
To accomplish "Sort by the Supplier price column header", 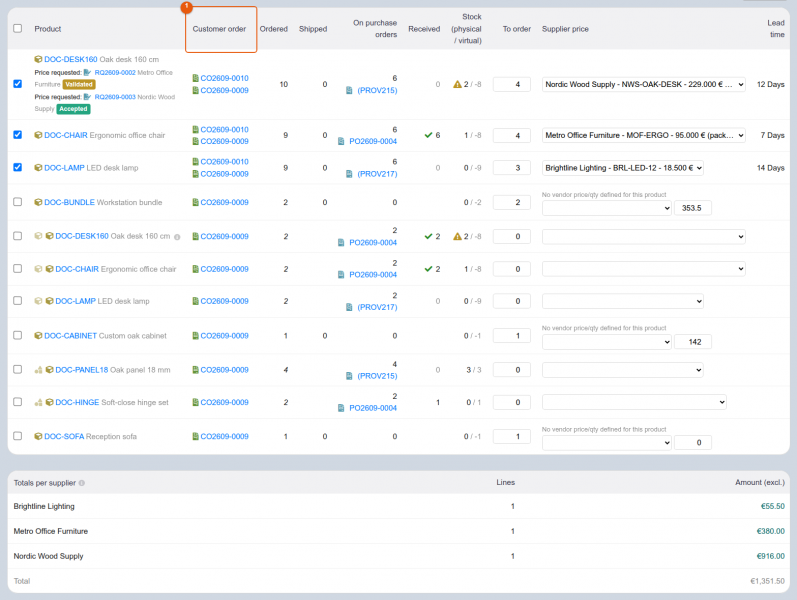I will pyautogui.click(x=565, y=29).
